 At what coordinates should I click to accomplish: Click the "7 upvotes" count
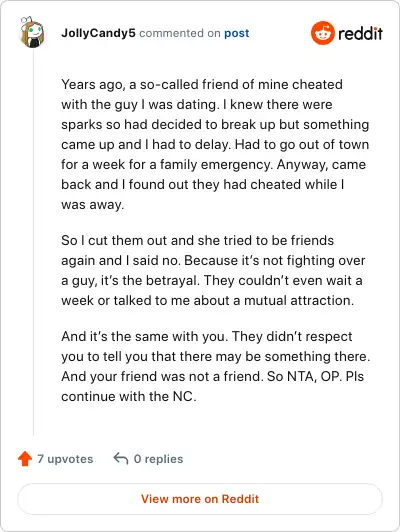[65, 459]
